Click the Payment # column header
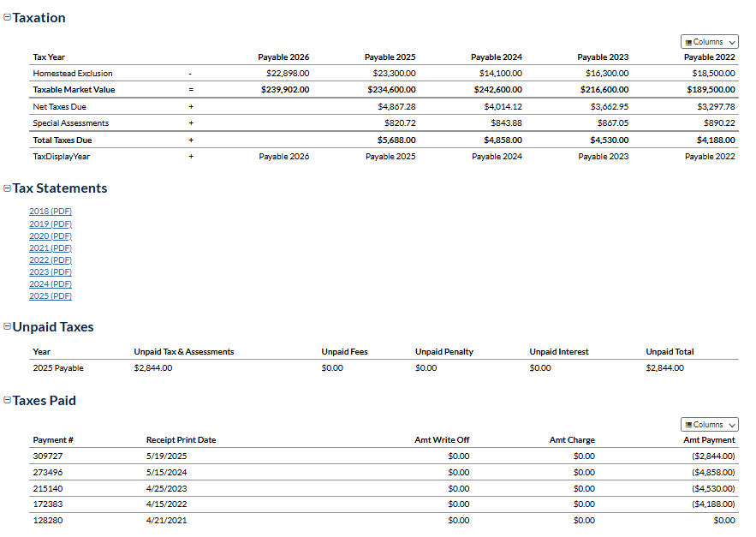The height and width of the screenshot is (537, 756). pos(53,440)
